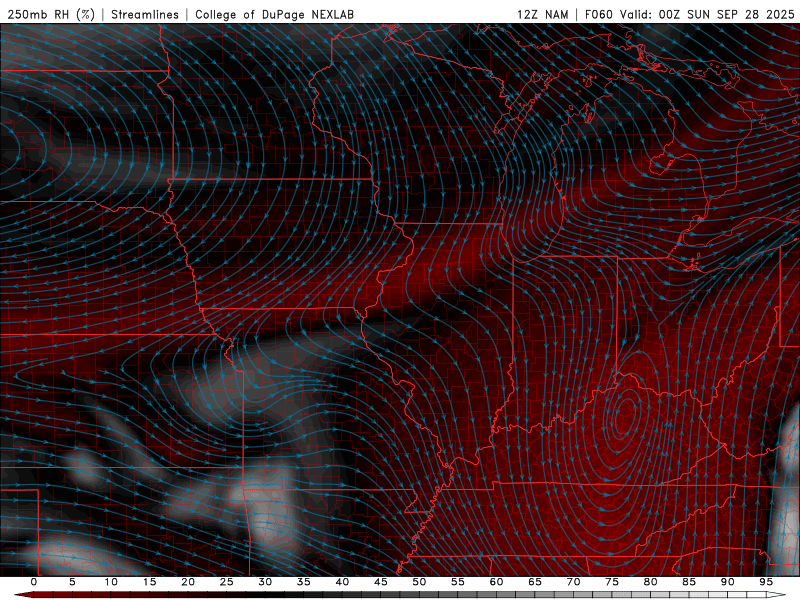Click the '15' colorbar scale label
This screenshot has height=600, width=800.
[149, 582]
